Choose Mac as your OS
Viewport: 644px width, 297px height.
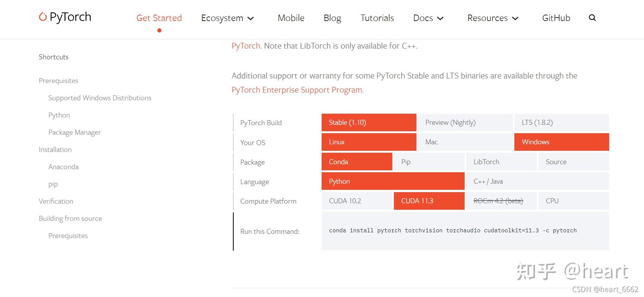click(465, 142)
